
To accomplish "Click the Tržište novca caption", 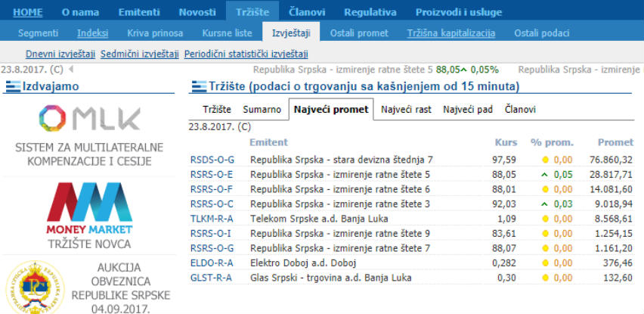I will click(89, 244).
